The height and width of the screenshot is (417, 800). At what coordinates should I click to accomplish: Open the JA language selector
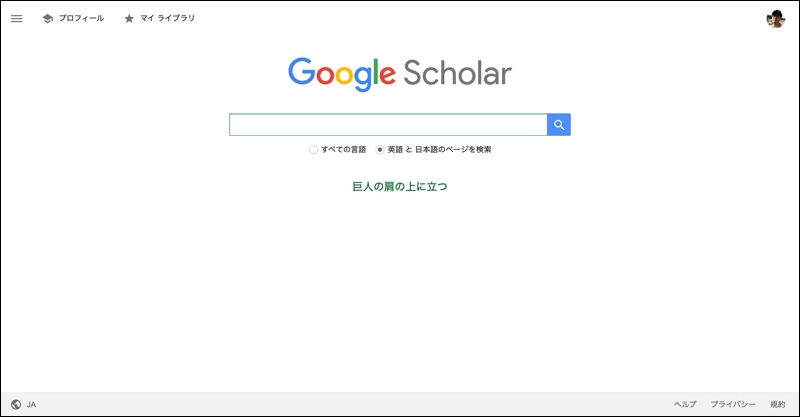pos(31,404)
